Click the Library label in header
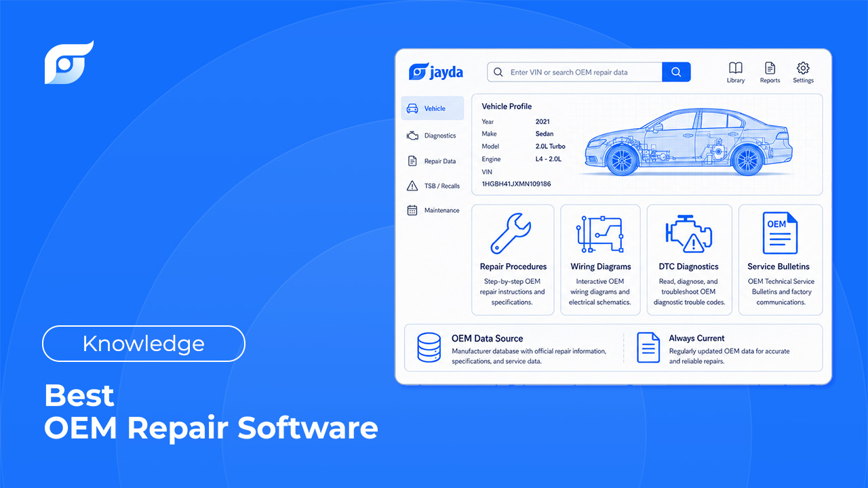 736,81
